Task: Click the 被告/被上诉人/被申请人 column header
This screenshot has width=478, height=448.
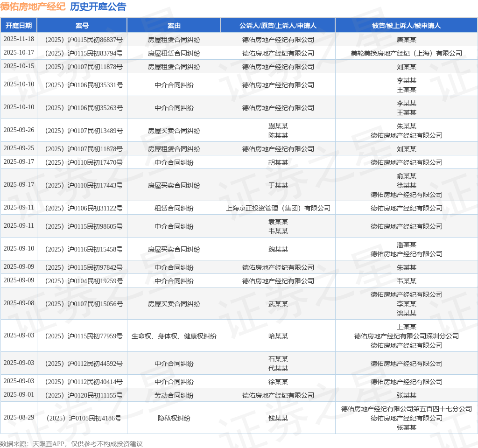Action: pyautogui.click(x=406, y=26)
